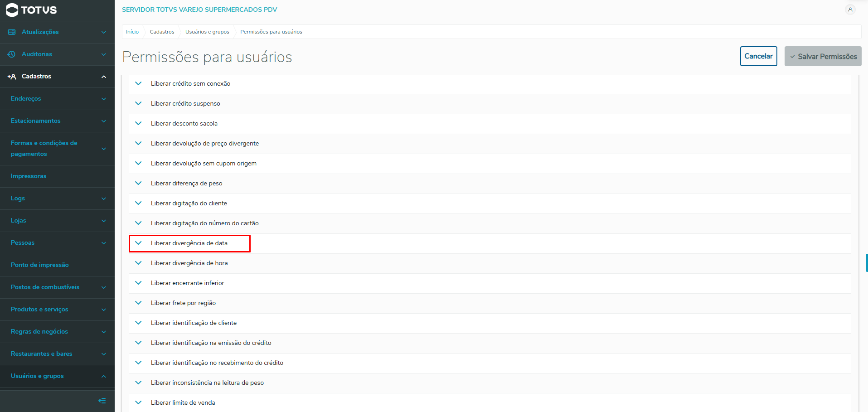Go to Usuários e grupos breadcrumb
Screen dimensions: 868x412
pos(207,32)
